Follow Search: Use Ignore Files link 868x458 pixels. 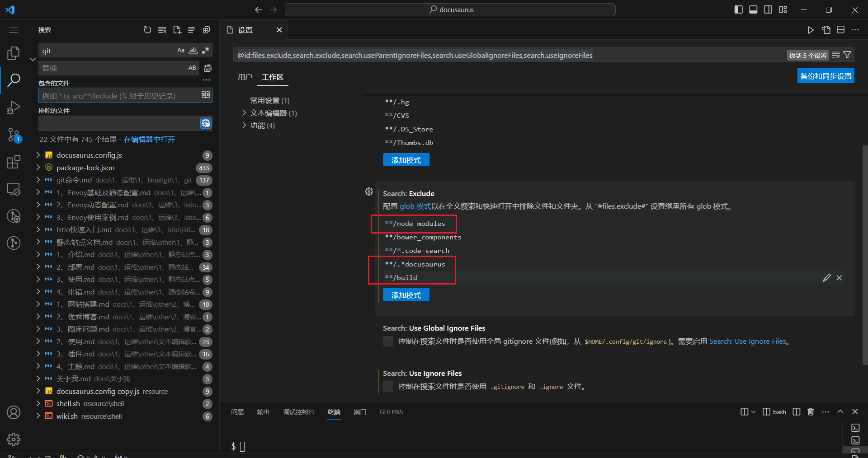tap(748, 341)
